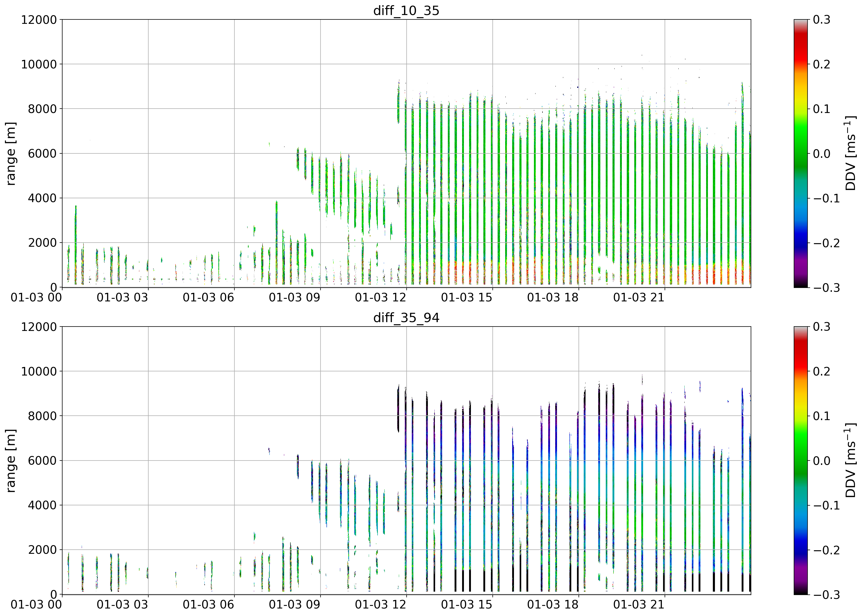Viewport: 863px width, 616px height.
Task: Click the 10000 y-tick on diff_10_35
Action: tap(39, 64)
